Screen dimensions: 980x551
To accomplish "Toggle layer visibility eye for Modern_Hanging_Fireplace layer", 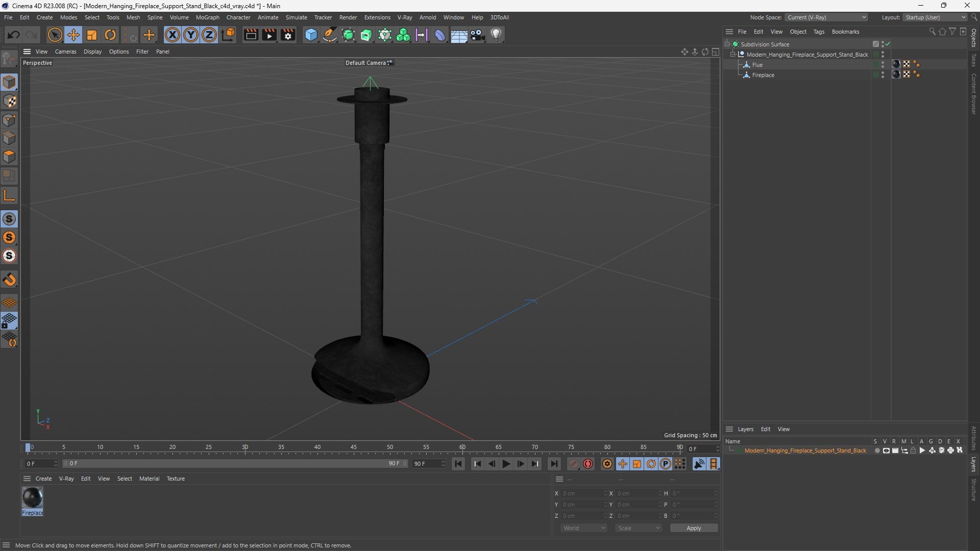I will [x=886, y=450].
